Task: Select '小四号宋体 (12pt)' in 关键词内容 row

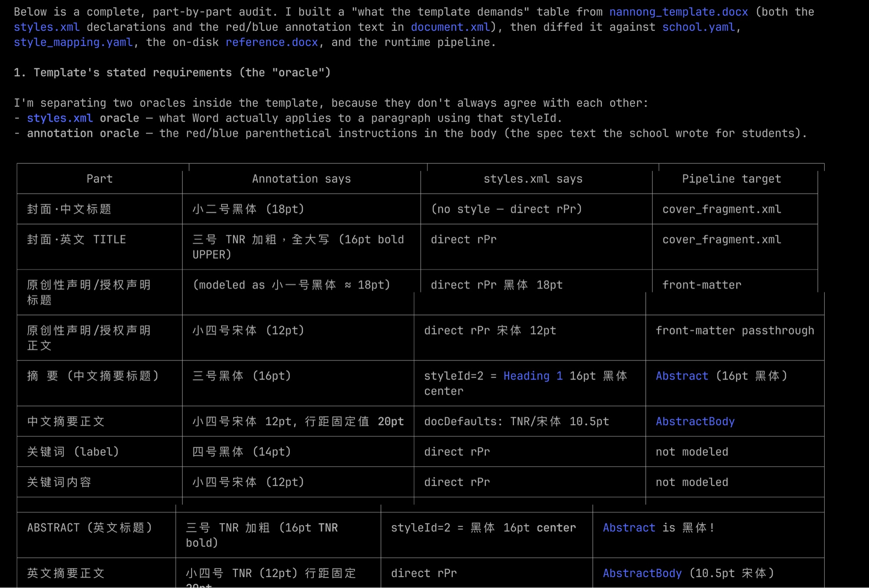Action: pyautogui.click(x=299, y=482)
